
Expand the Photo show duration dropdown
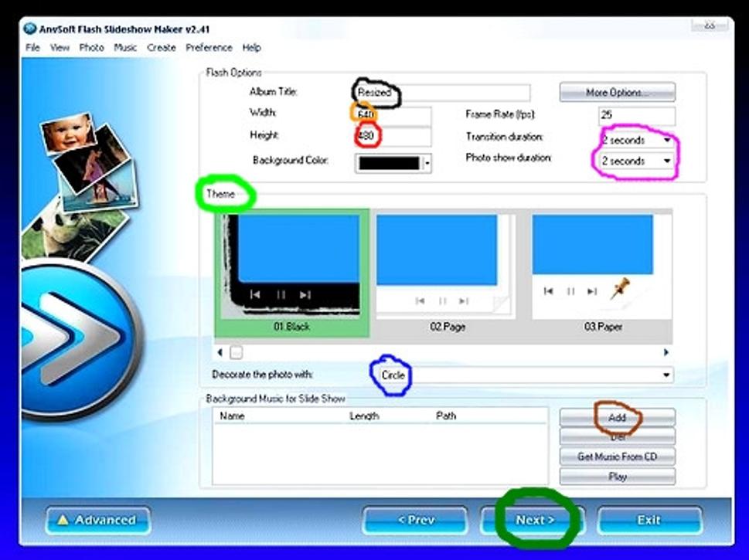(x=667, y=161)
